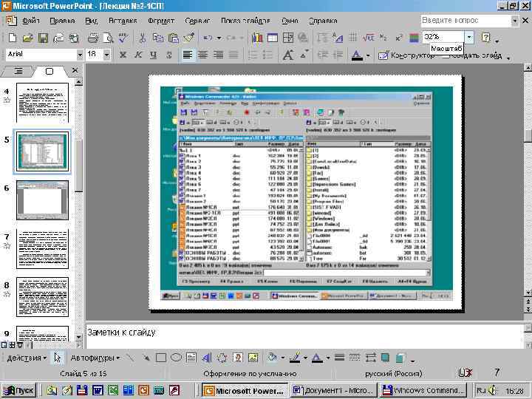Cut selection with the scissors icon
The image size is (532, 399).
143,38
